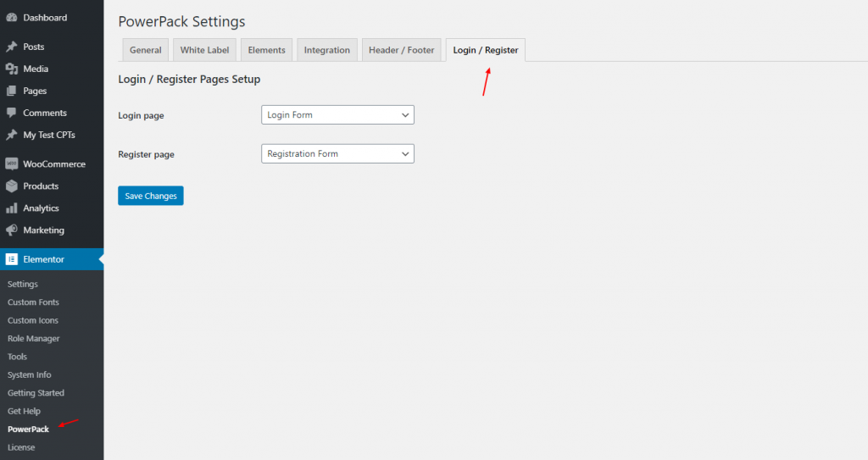Open Custom Fonts submenu link
868x460 pixels.
[33, 302]
